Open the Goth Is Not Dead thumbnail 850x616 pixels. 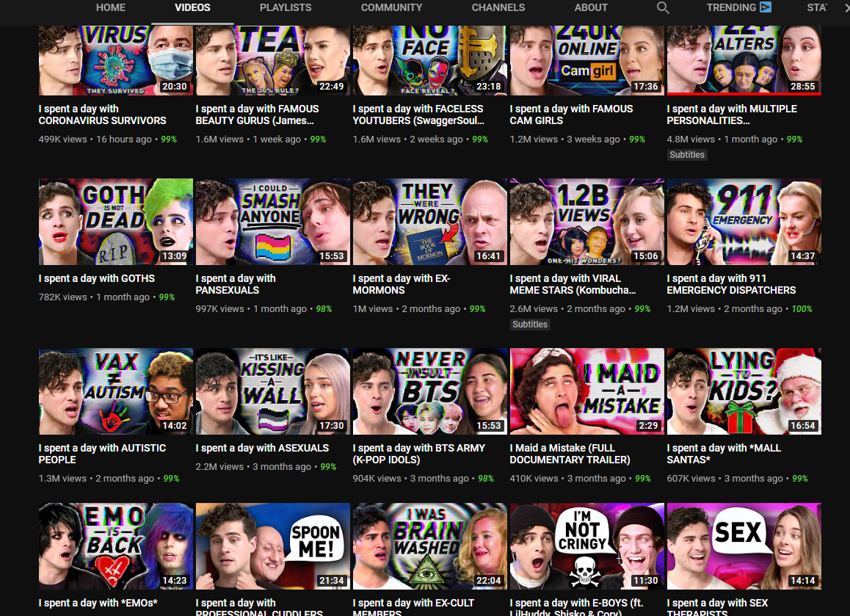pyautogui.click(x=116, y=222)
